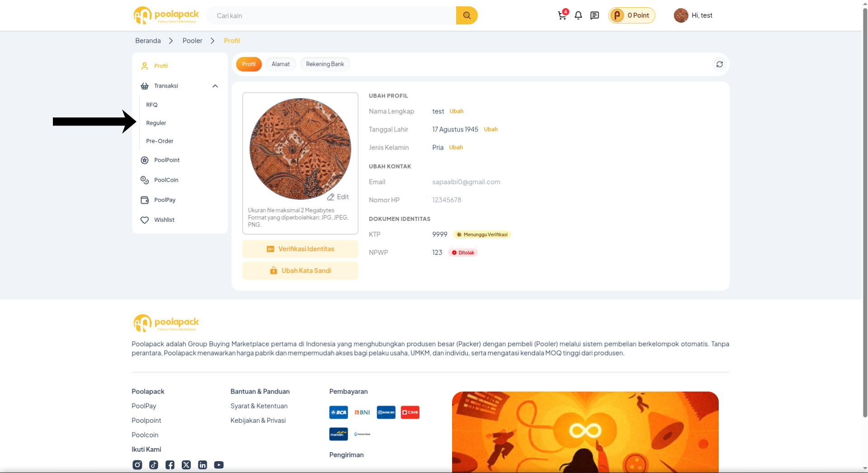Open PoolPay in the sidebar
868x473 pixels.
pos(180,200)
